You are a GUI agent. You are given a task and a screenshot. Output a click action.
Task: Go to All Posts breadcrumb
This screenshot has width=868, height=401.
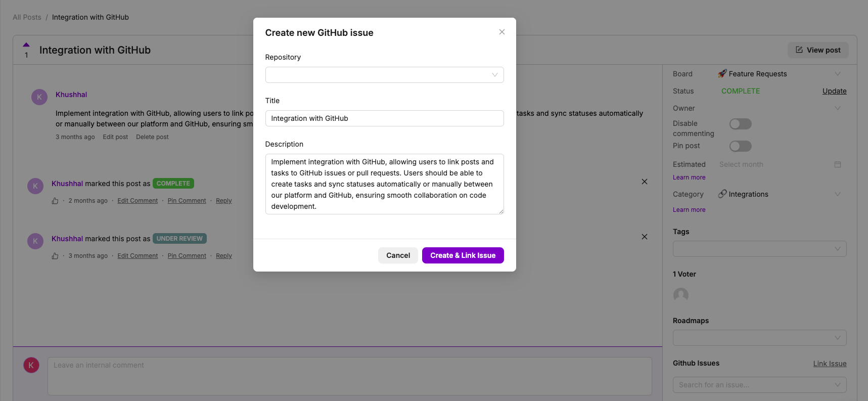point(27,17)
